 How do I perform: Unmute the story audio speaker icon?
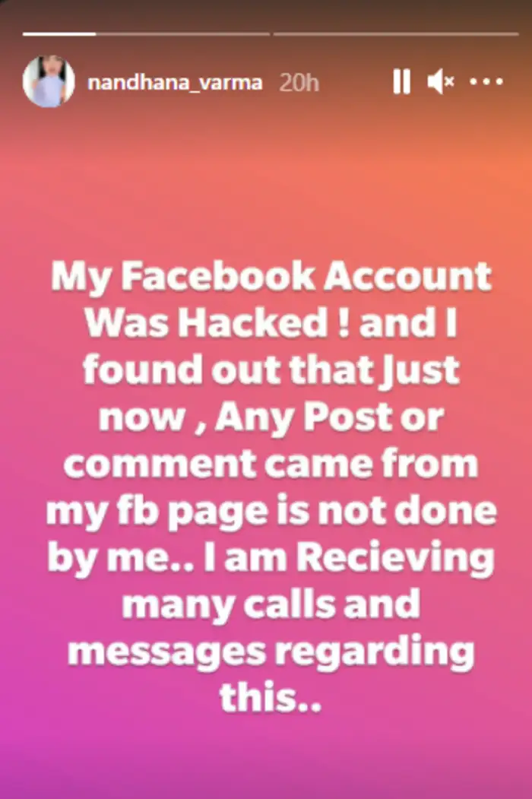coord(440,81)
